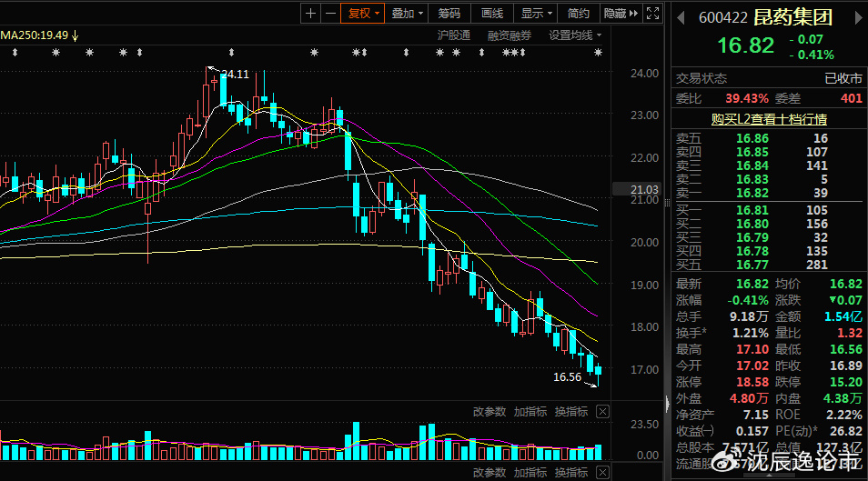This screenshot has height=481, width=868.
Task: Click the ROE 2.22% value
Action: click(844, 415)
